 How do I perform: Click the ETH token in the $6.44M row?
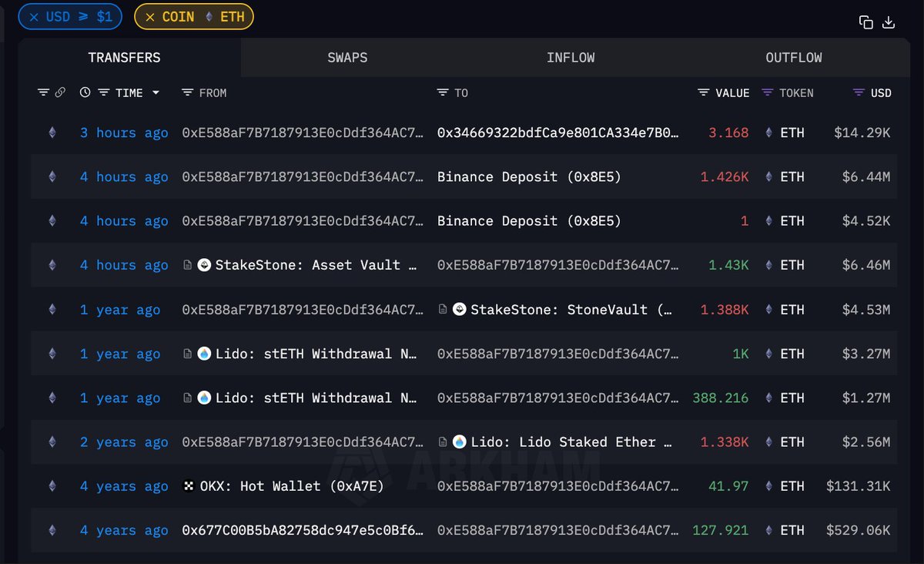[785, 176]
